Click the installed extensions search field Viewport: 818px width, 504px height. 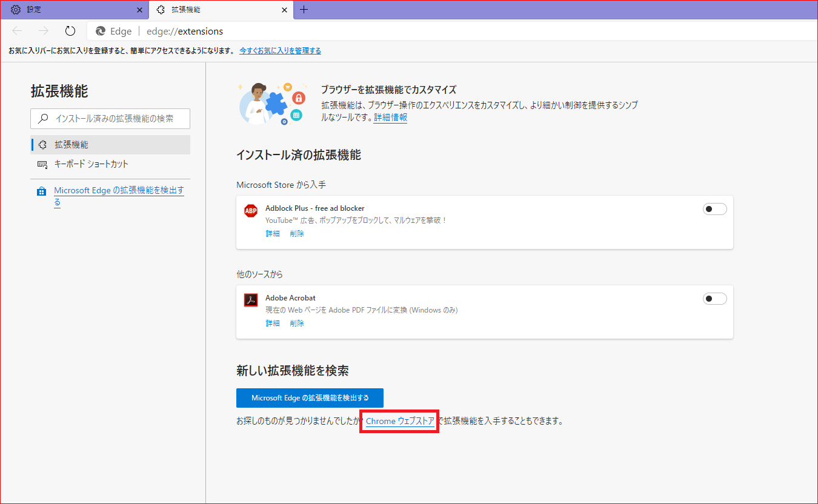(x=110, y=119)
